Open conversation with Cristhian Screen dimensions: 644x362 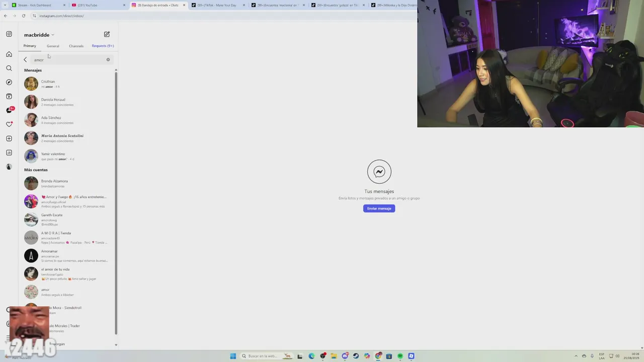point(68,84)
